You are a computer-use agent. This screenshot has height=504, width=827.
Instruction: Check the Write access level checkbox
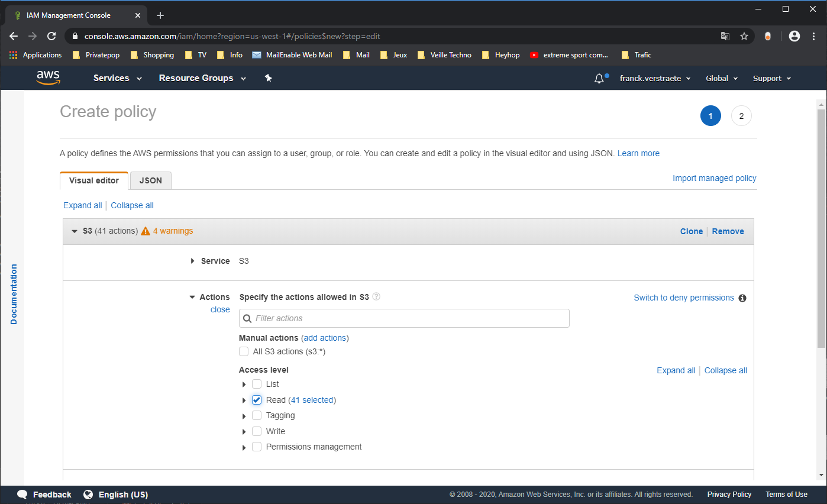pyautogui.click(x=257, y=431)
